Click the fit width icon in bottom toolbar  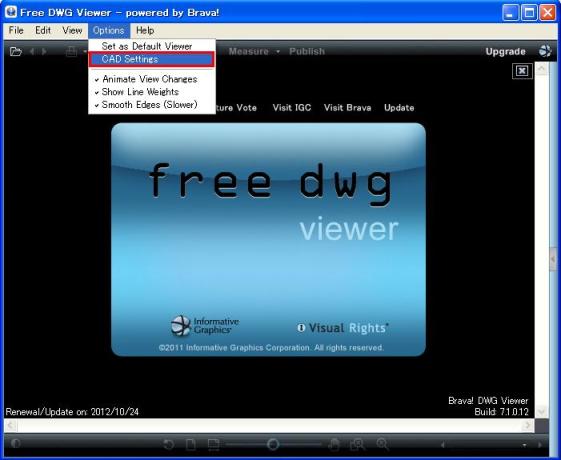[x=213, y=445]
